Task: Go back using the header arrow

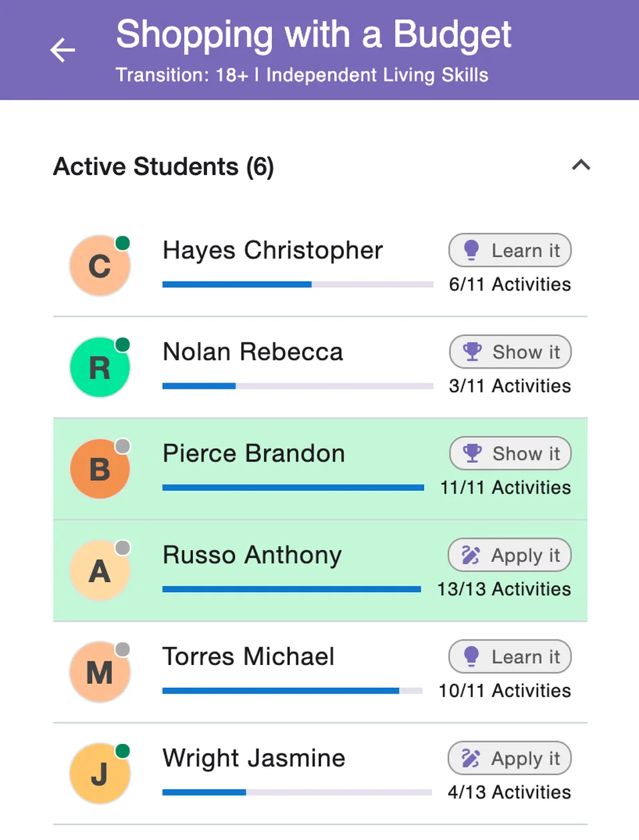Action: (x=63, y=50)
